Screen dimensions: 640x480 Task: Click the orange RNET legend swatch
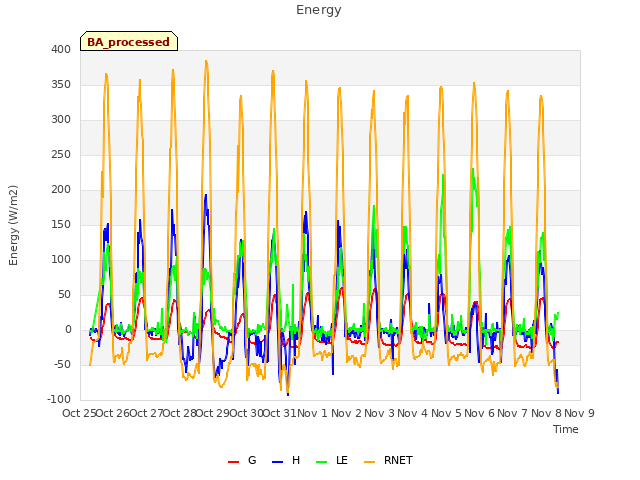[369, 462]
